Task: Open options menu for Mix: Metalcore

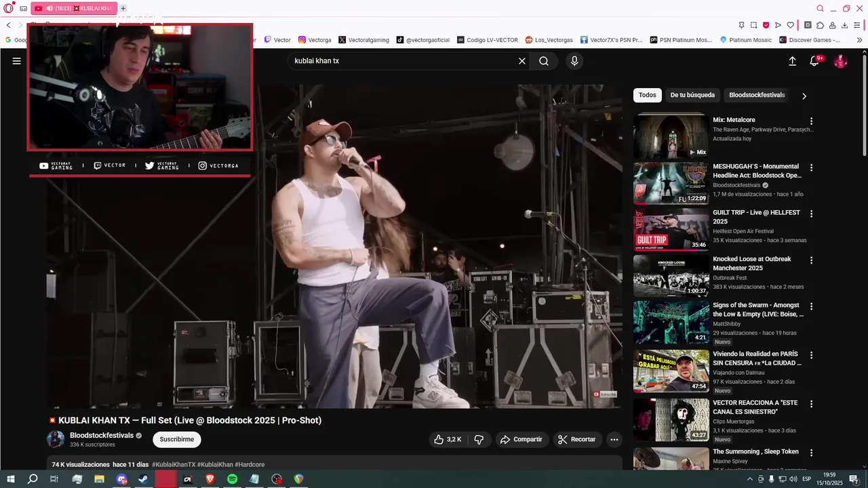Action: (x=811, y=121)
